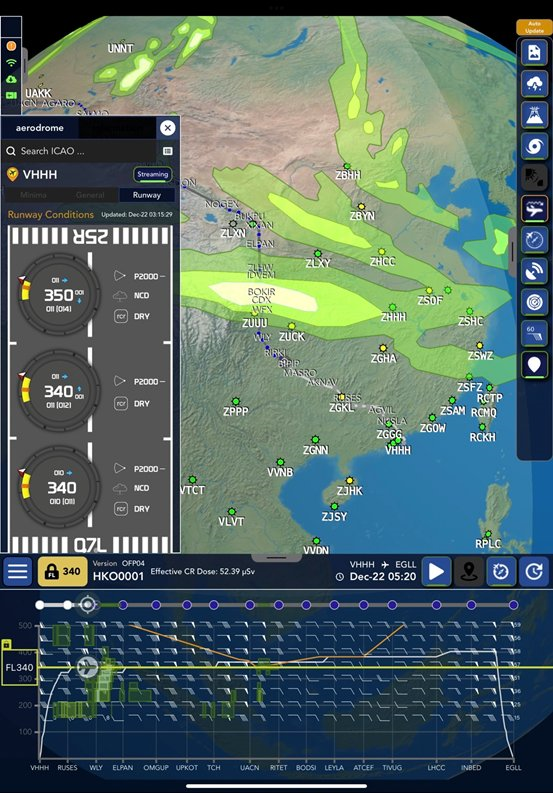Toggle the satellite dish layer icon
553x793 pixels.
click(534, 271)
